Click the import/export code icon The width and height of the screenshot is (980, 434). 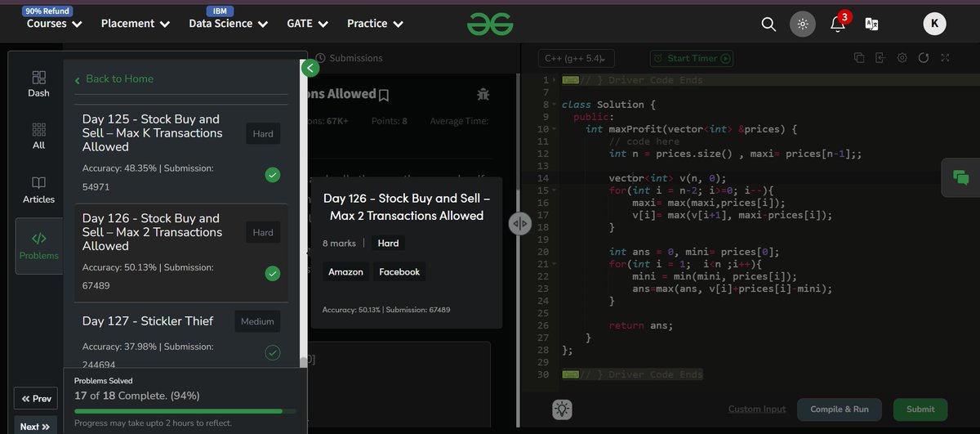click(880, 58)
